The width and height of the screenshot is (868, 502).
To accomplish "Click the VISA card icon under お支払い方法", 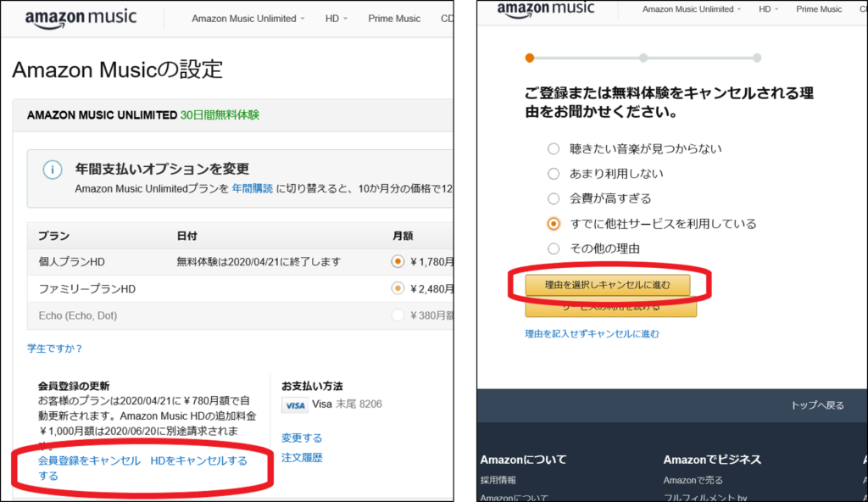I will pos(294,405).
